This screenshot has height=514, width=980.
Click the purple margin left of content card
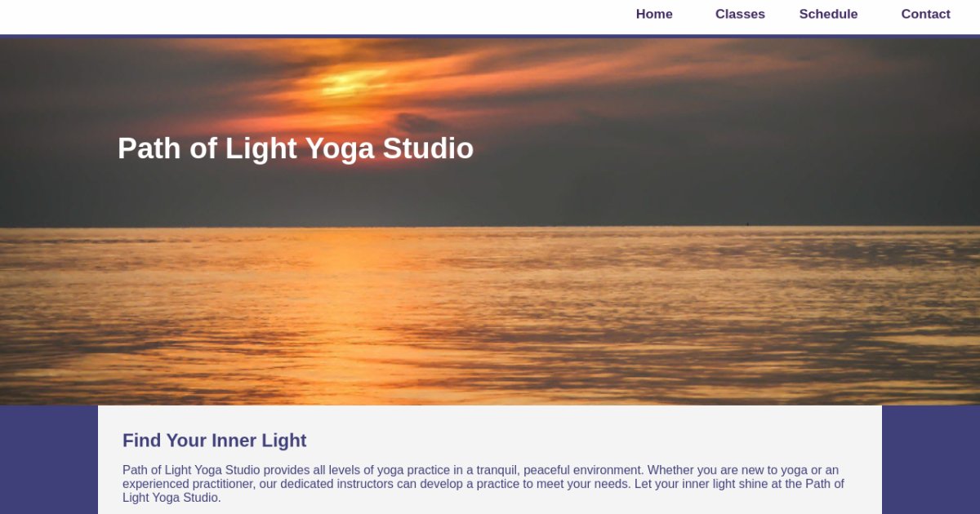coord(49,459)
